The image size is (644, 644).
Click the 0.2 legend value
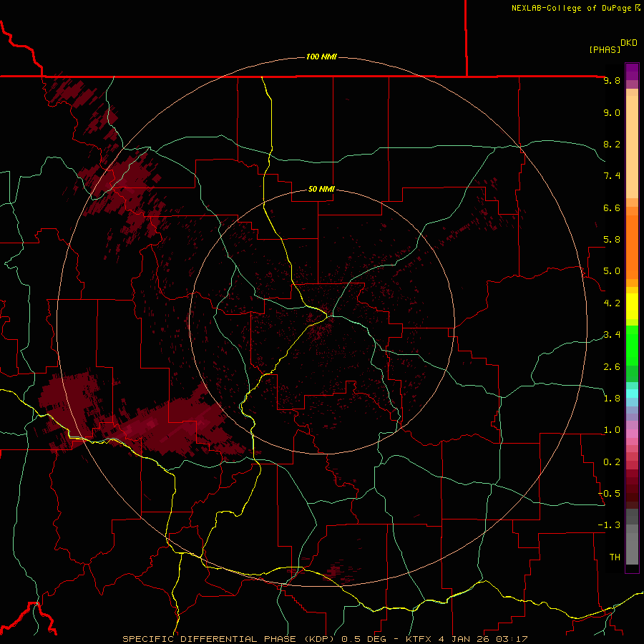[612, 462]
